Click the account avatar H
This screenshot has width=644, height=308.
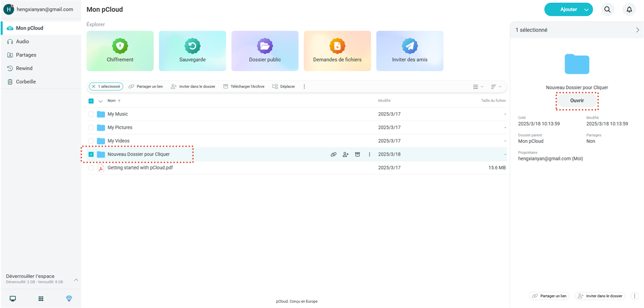click(x=8, y=9)
